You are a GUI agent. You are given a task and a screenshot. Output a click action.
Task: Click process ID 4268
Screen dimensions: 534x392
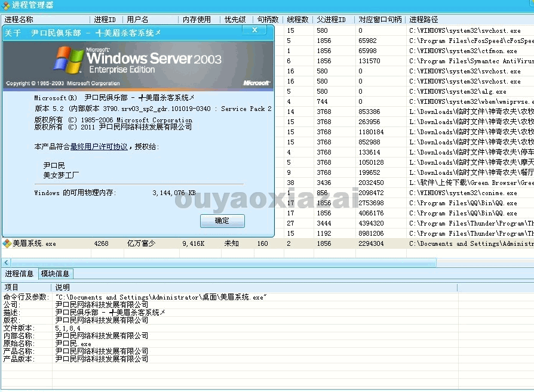pos(101,243)
